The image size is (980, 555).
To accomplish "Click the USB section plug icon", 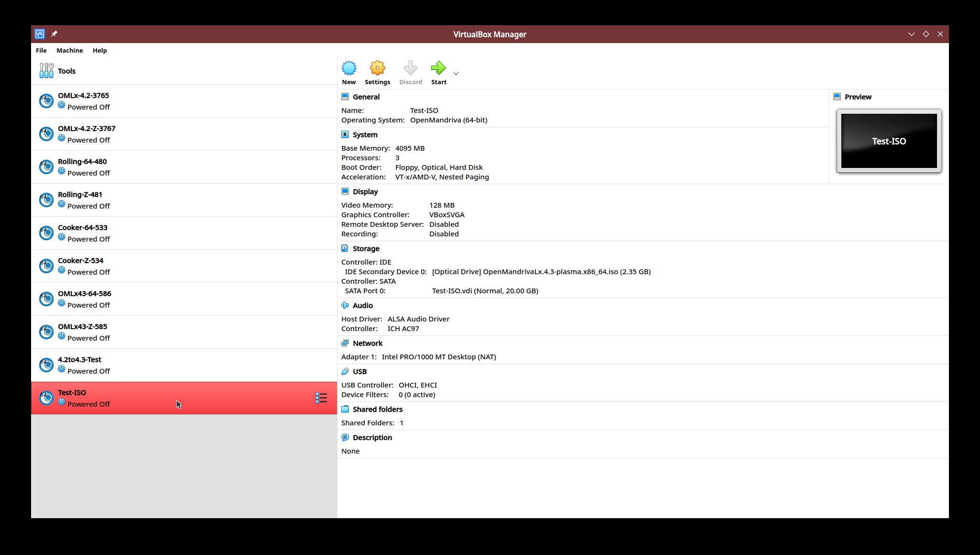I will point(345,371).
